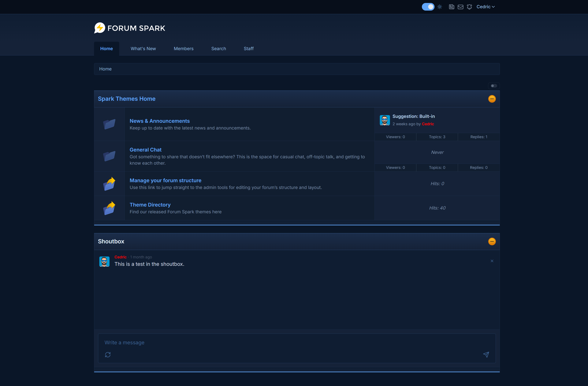This screenshot has height=386, width=588.
Task: Open the Search tab
Action: (x=219, y=48)
